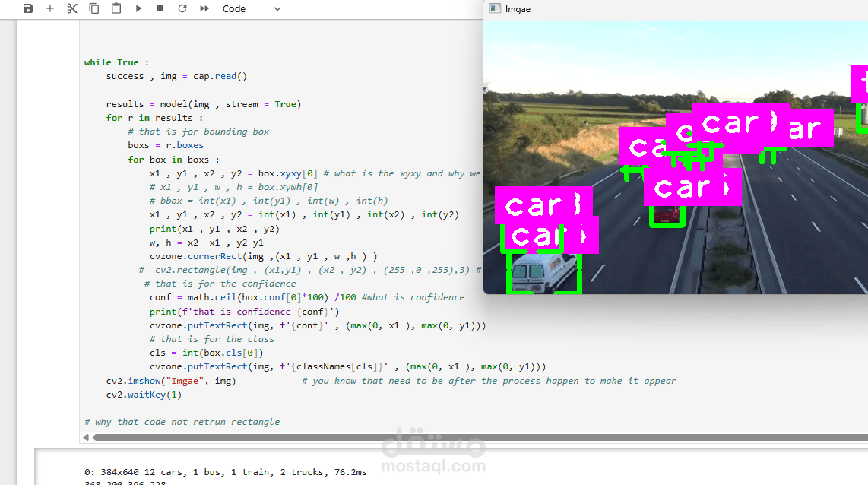Click the 'cls = int(box.cls[0])' line
The image size is (868, 485).
pyautogui.click(x=206, y=353)
